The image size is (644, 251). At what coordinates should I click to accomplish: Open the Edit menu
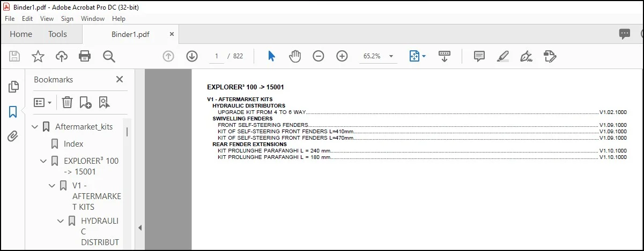click(x=27, y=18)
